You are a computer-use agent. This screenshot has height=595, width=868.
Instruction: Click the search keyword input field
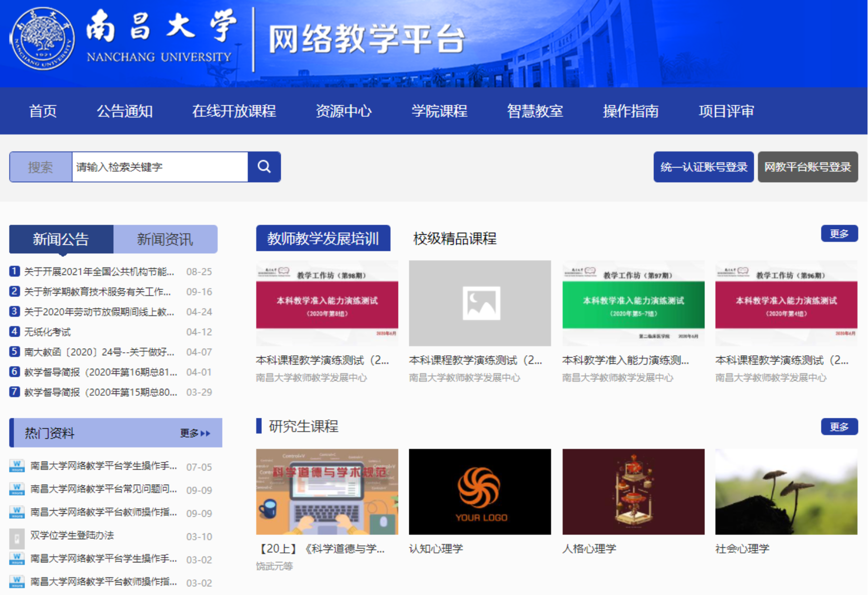[x=159, y=167]
